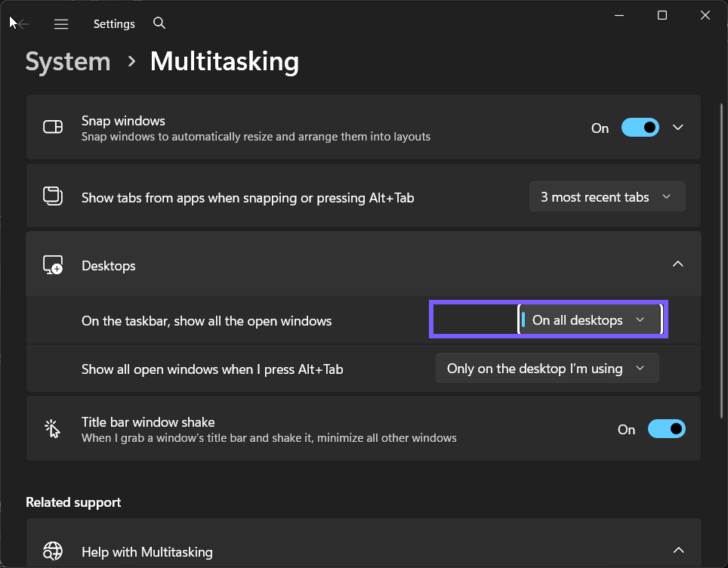The height and width of the screenshot is (568, 728).
Task: Click the Title bar window shake icon
Action: click(x=52, y=429)
